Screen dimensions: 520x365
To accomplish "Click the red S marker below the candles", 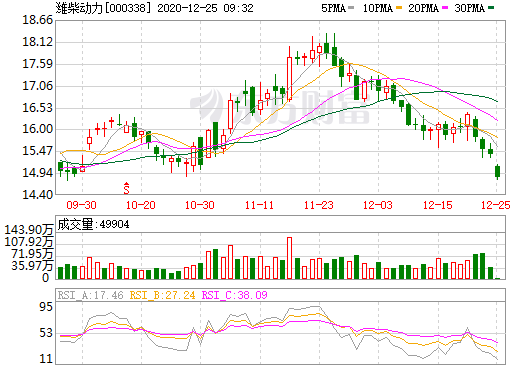I will 126,188.
